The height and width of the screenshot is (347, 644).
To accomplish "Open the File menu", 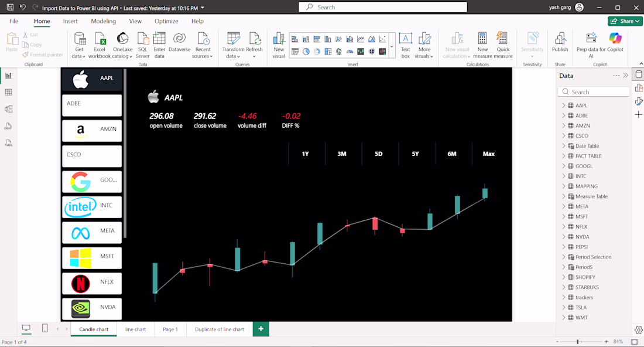I will pos(14,21).
